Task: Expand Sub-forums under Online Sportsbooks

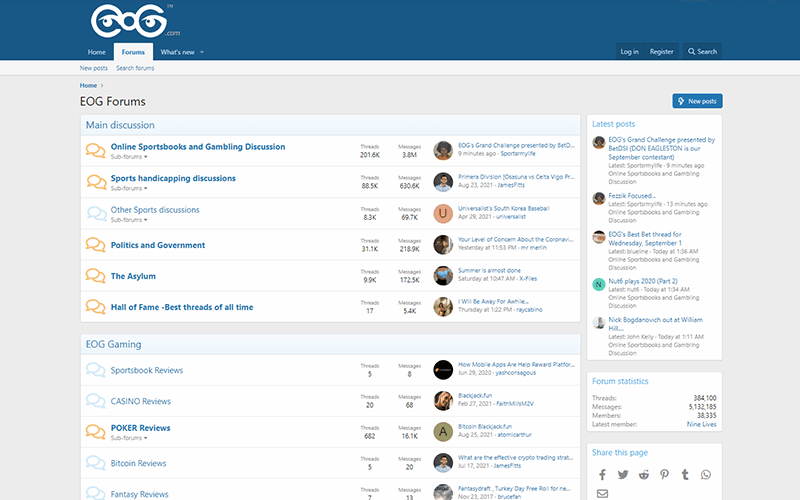Action: 129,157
